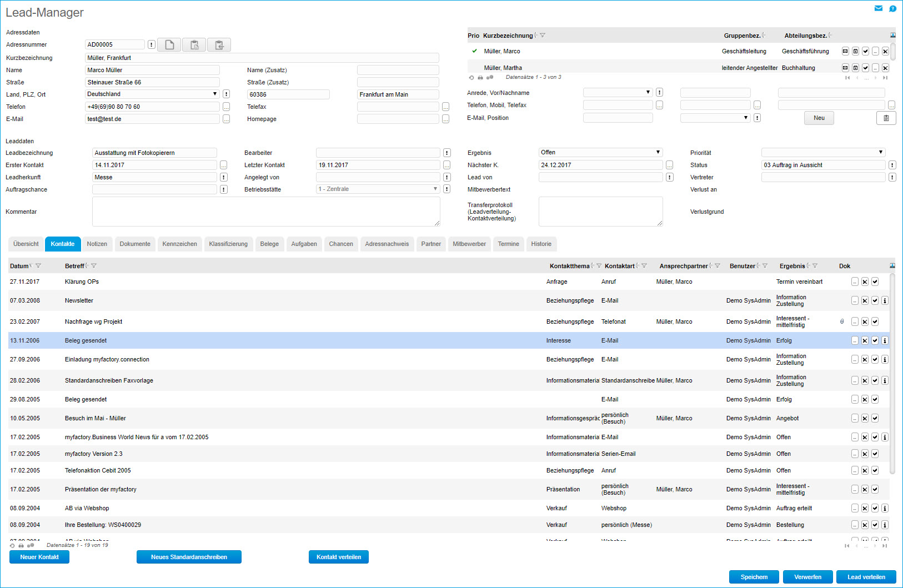
Task: Toggle checkmark box on Klärung OPs row
Action: coord(875,282)
